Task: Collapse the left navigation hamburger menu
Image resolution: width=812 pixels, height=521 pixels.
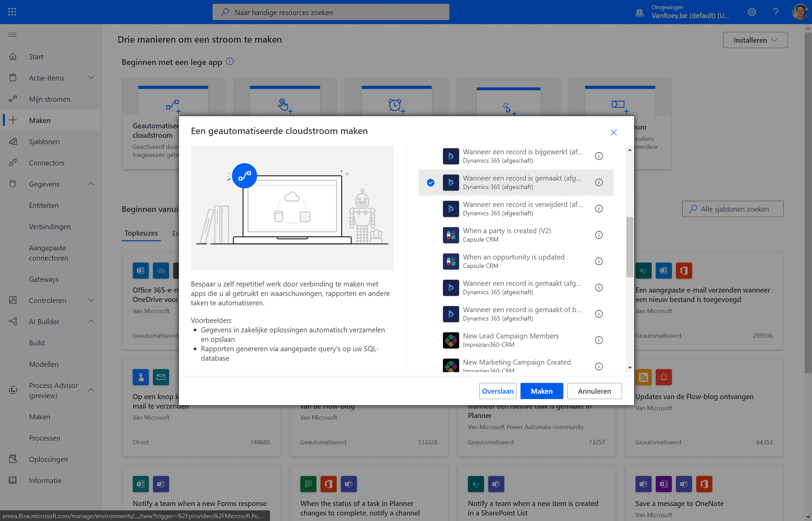Action: [13, 35]
